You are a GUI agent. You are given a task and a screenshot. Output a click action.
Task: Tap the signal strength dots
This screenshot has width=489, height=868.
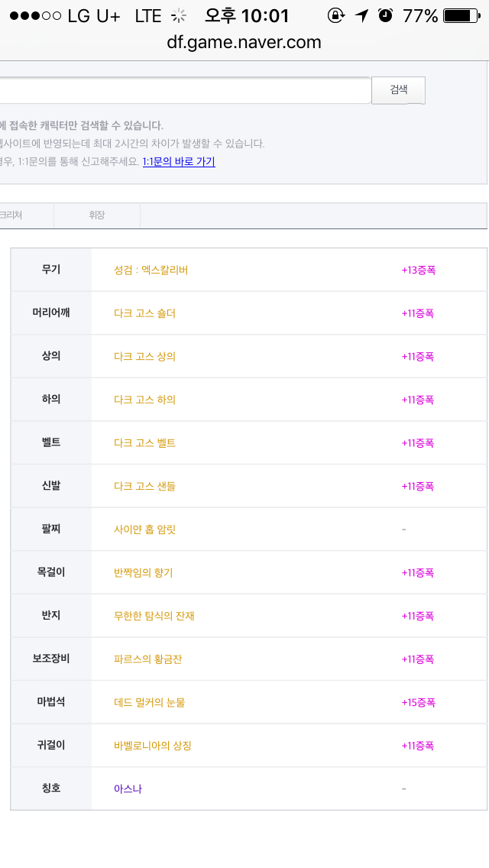pyautogui.click(x=32, y=15)
